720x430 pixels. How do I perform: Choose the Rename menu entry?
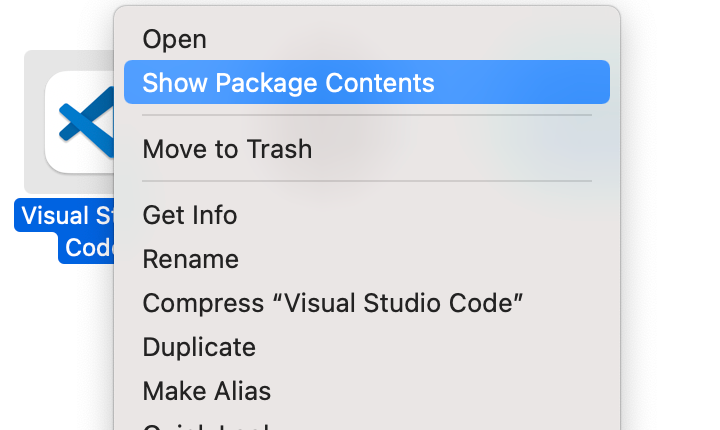(x=190, y=259)
